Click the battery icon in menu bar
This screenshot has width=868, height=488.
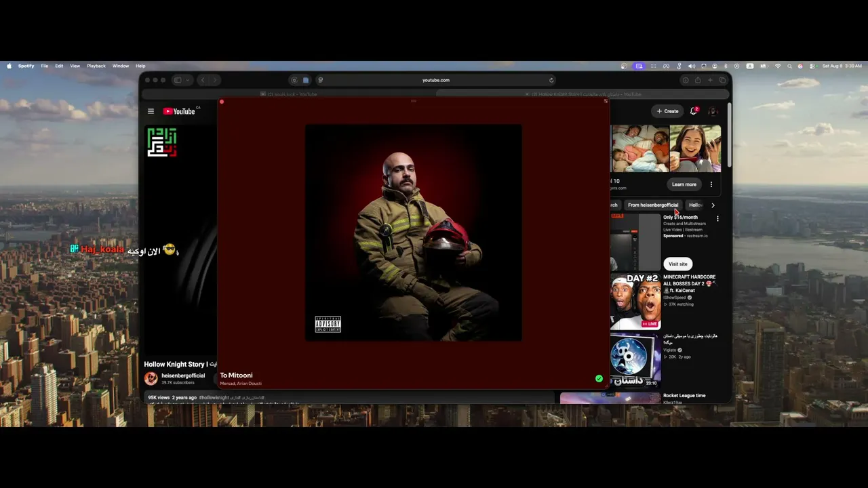click(x=764, y=66)
